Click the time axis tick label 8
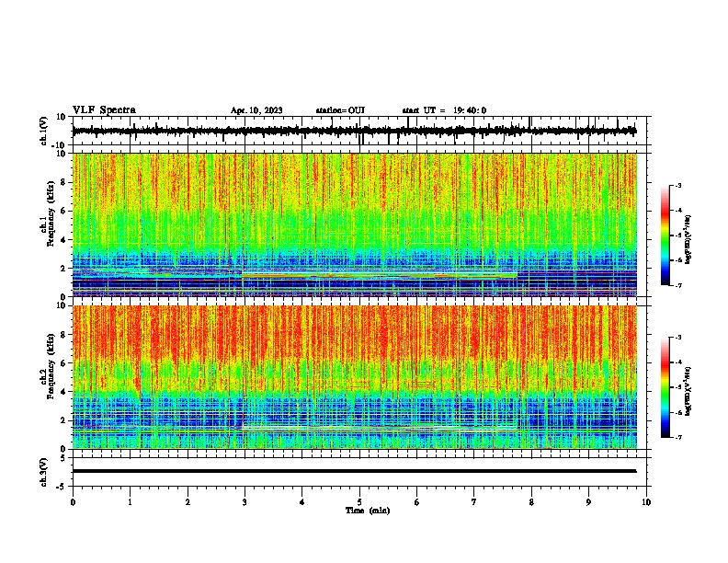Image resolution: width=728 pixels, height=563 pixels. point(531,502)
